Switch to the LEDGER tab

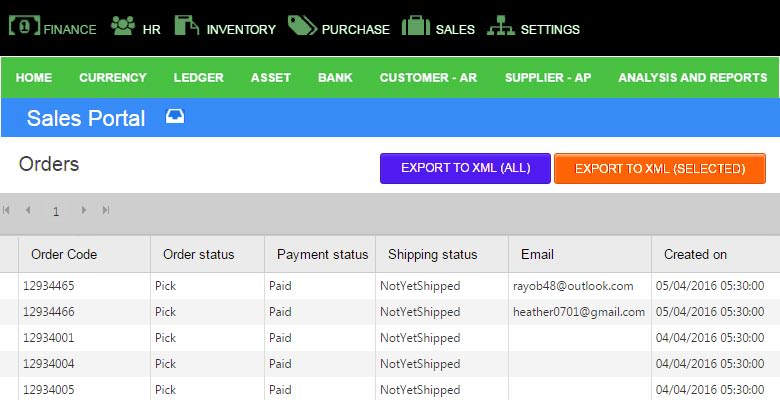coord(198,78)
